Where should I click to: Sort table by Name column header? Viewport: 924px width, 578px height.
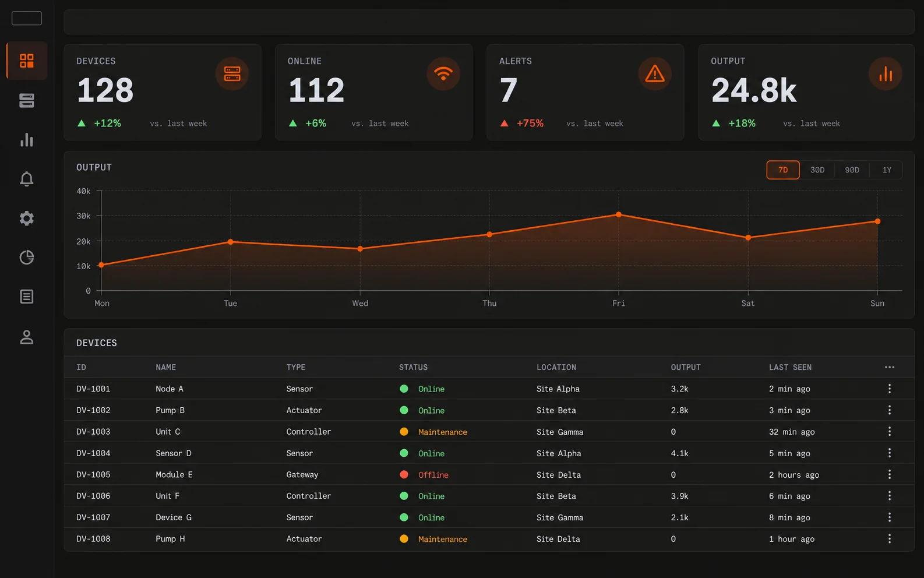point(166,367)
